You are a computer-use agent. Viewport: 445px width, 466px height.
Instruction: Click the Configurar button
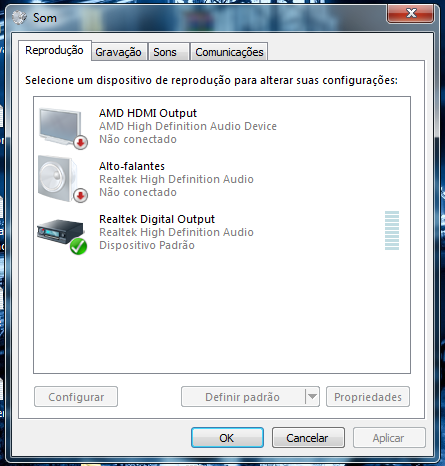(76, 397)
